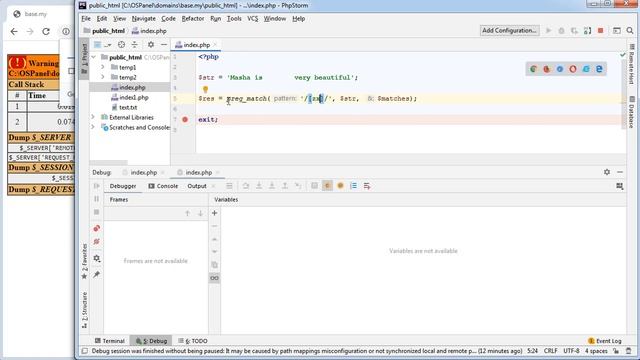Click the Run Anything icon beside search
Screen dimensions: 640x360
coord(617,31)
